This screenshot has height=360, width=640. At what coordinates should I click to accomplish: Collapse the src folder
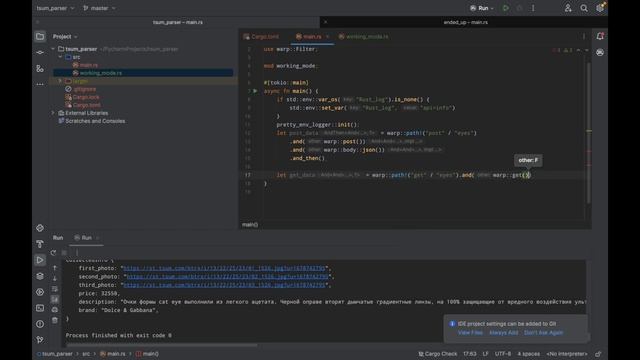pos(60,57)
